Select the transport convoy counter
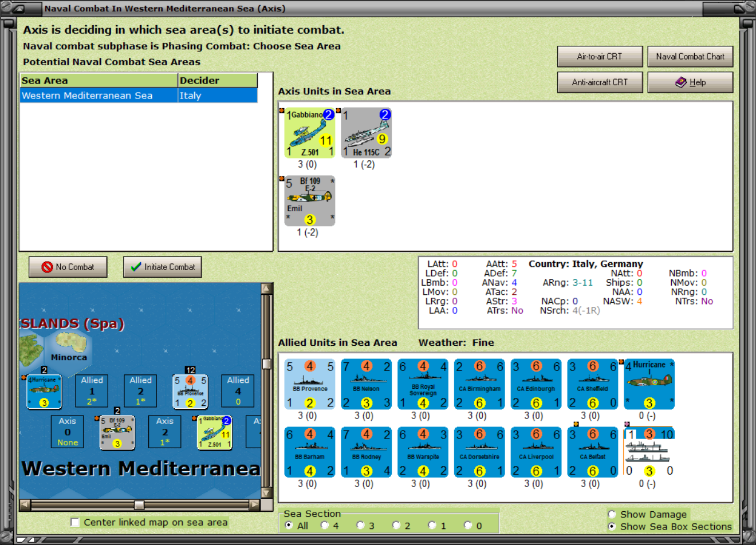Screen dimensions: 756x545 pyautogui.click(x=649, y=452)
